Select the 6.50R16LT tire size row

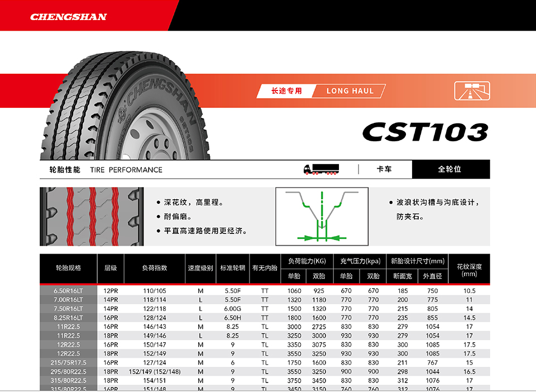click(x=265, y=291)
